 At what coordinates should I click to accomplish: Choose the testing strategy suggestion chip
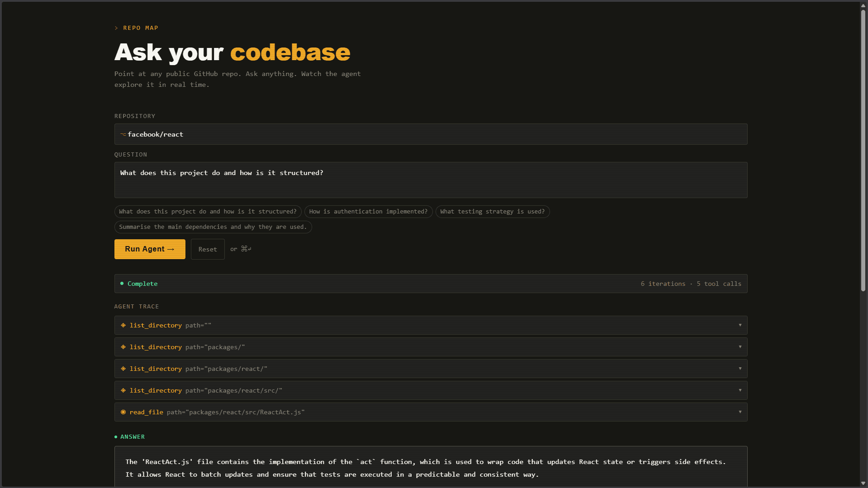point(492,212)
